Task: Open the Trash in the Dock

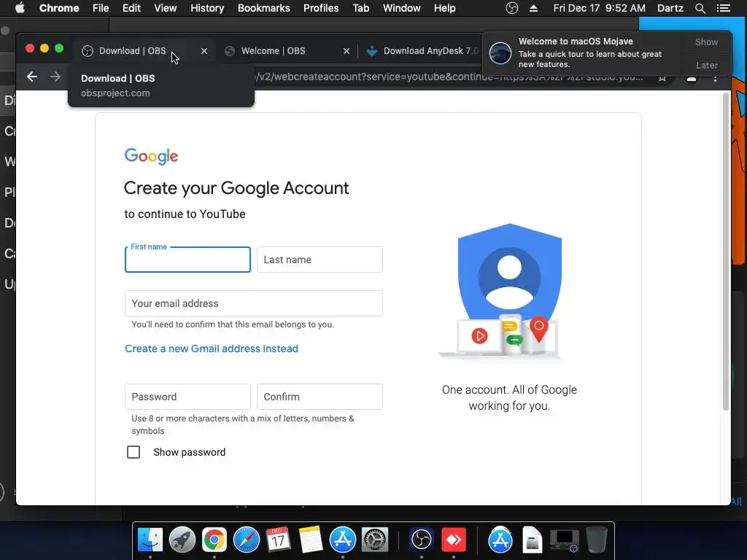Action: click(x=597, y=540)
